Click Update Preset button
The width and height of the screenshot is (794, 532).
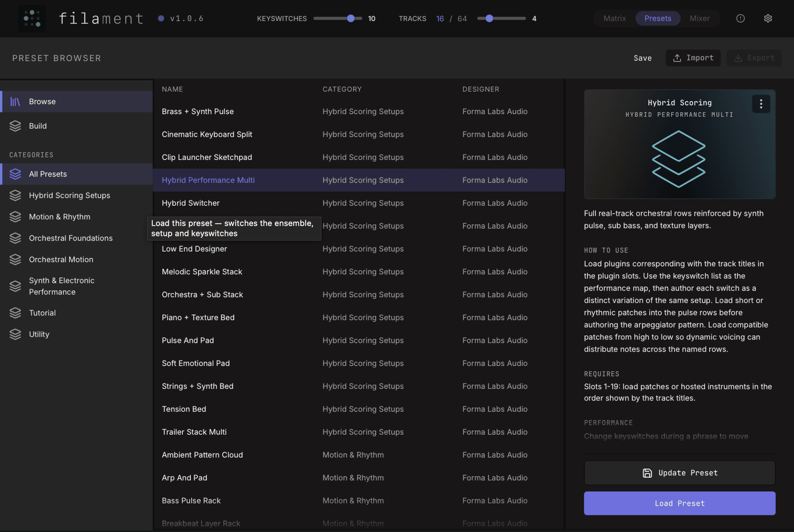click(679, 473)
